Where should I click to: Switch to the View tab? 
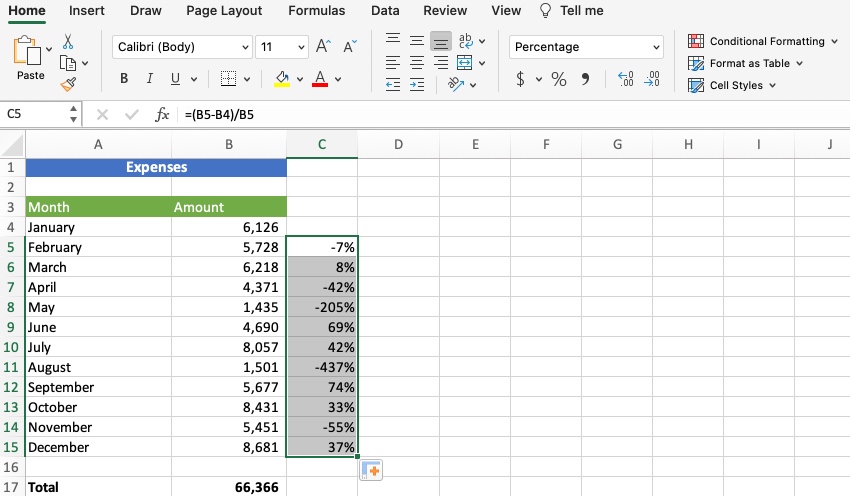506,11
